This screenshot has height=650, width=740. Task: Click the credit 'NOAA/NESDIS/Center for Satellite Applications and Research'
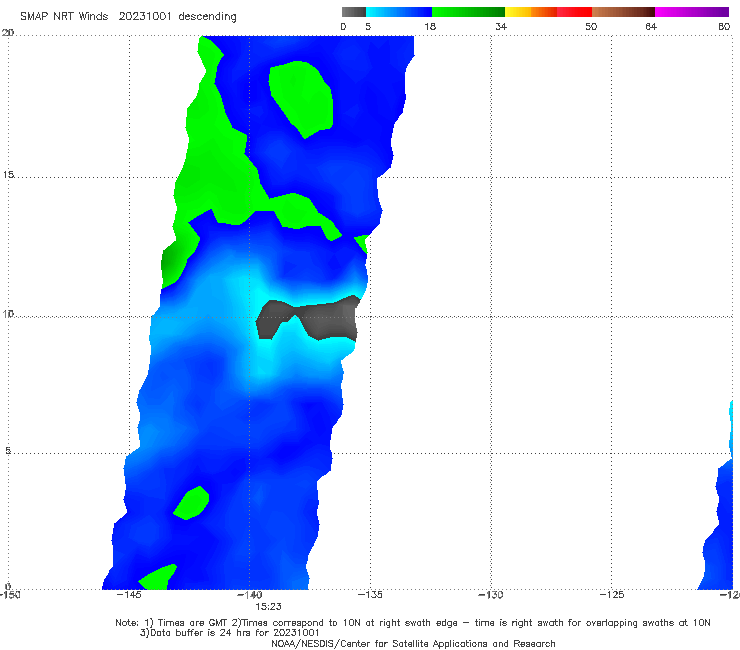(413, 644)
